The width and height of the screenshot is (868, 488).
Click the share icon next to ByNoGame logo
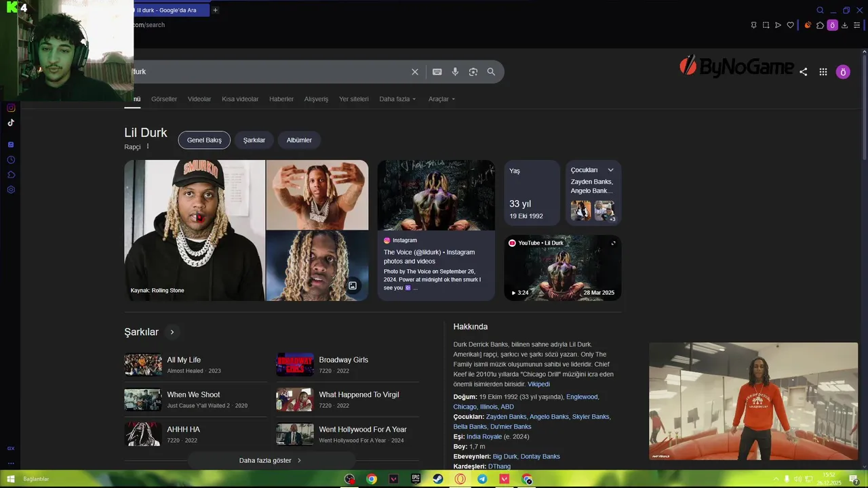point(804,72)
